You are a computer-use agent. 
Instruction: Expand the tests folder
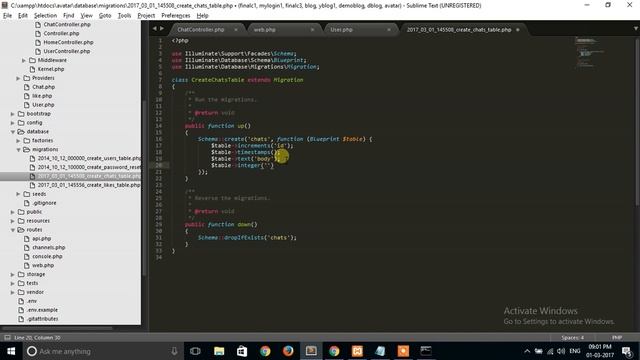click(12, 283)
